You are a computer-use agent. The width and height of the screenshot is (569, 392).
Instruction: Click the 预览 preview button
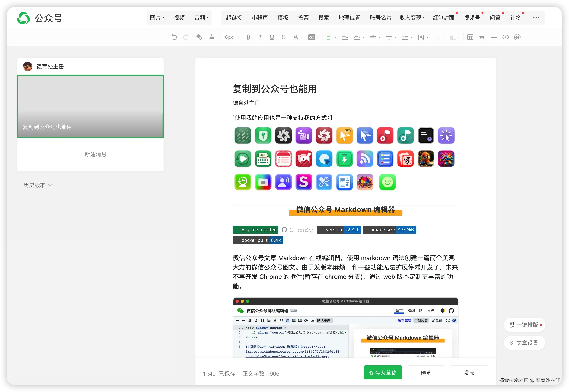point(426,373)
